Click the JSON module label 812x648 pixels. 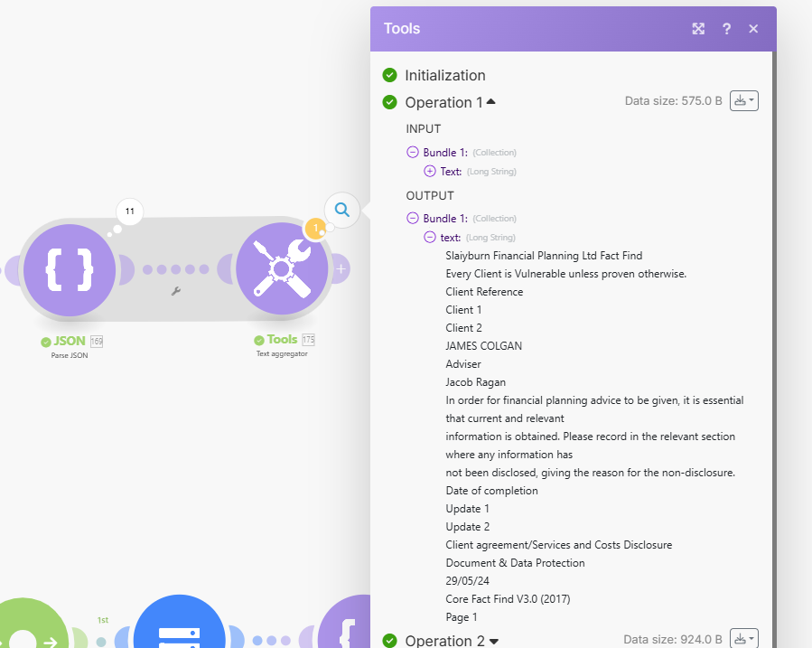70,341
